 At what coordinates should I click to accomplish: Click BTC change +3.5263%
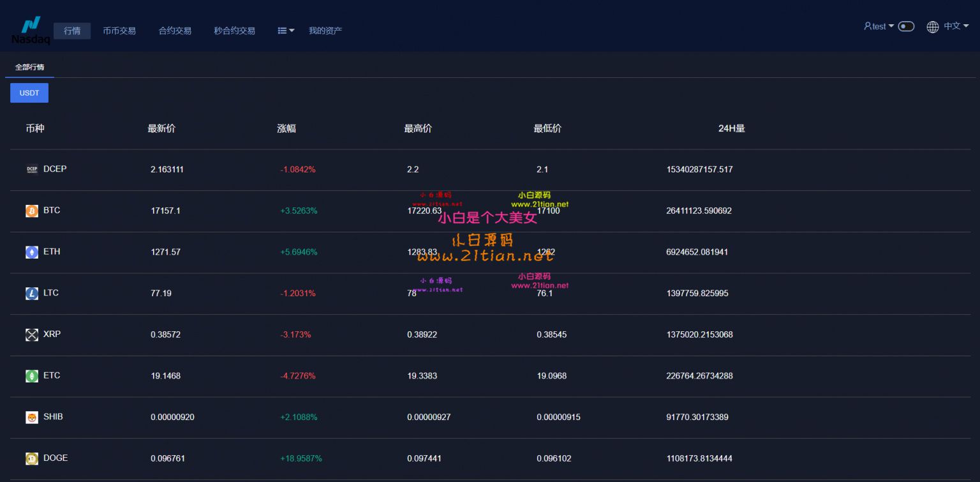(299, 211)
